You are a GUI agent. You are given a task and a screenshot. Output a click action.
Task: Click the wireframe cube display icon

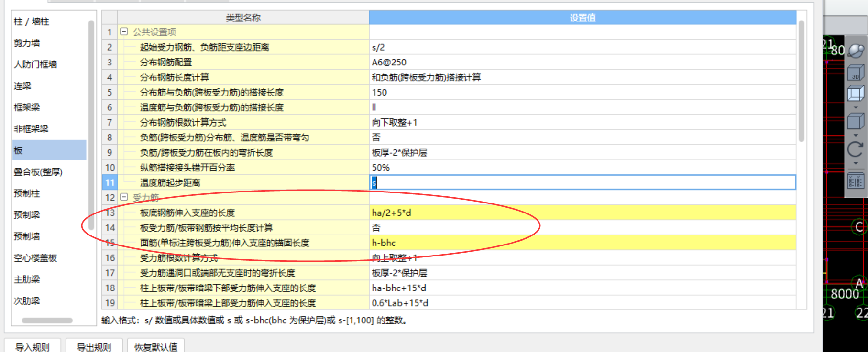click(x=856, y=94)
